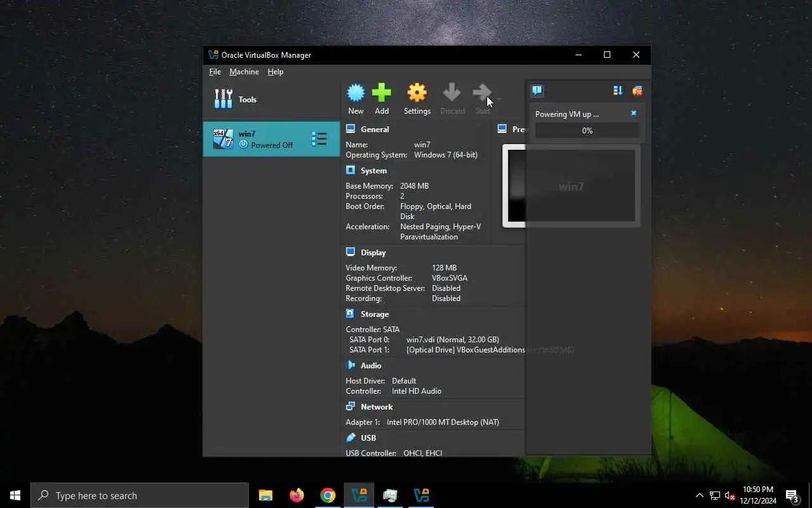Click the Storage section header
The height and width of the screenshot is (508, 812).
pos(375,314)
